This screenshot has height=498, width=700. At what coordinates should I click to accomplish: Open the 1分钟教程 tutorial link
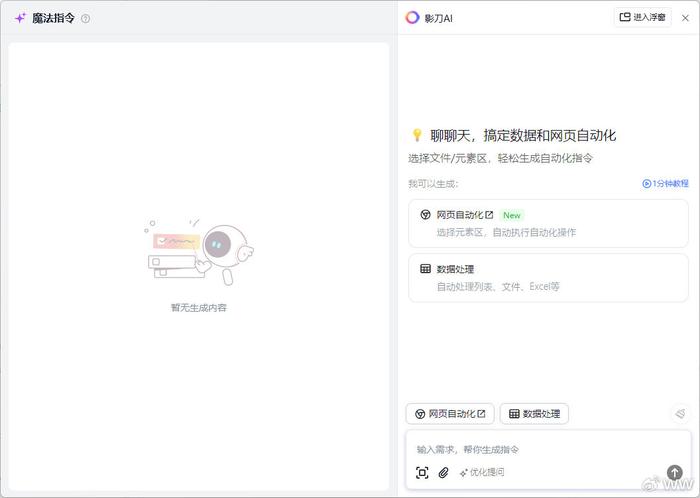coord(665,183)
